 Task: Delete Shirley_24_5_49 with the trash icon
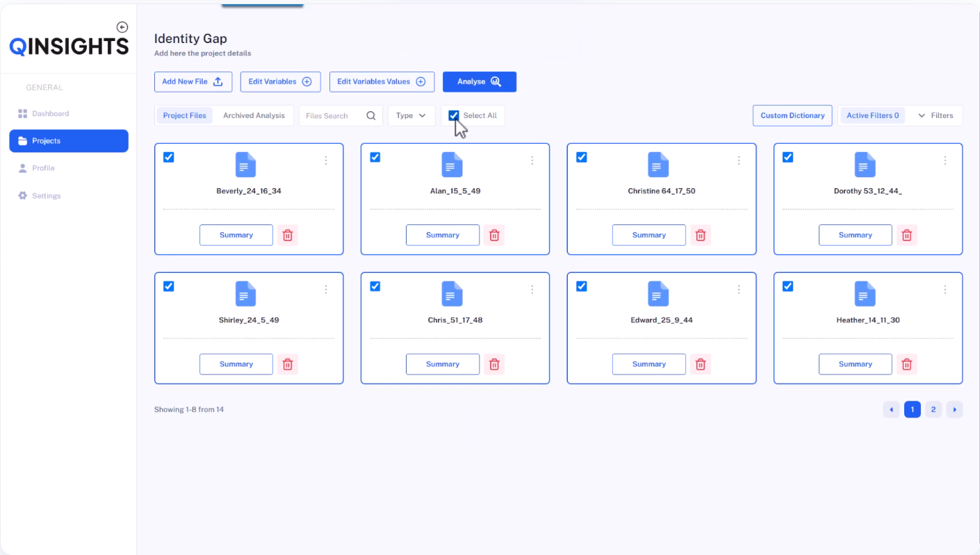click(288, 364)
